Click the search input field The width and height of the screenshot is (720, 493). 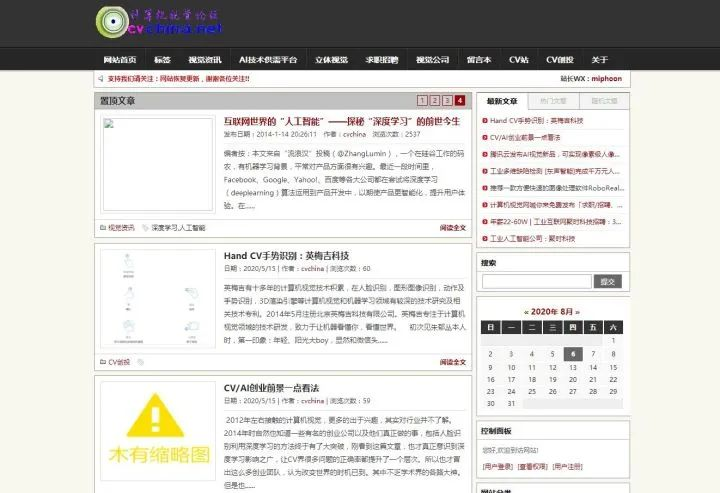(x=537, y=281)
